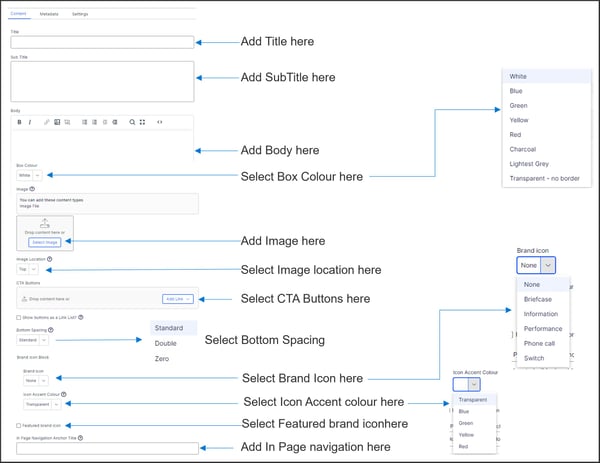Enable Show buttons as a Link List

point(19,317)
